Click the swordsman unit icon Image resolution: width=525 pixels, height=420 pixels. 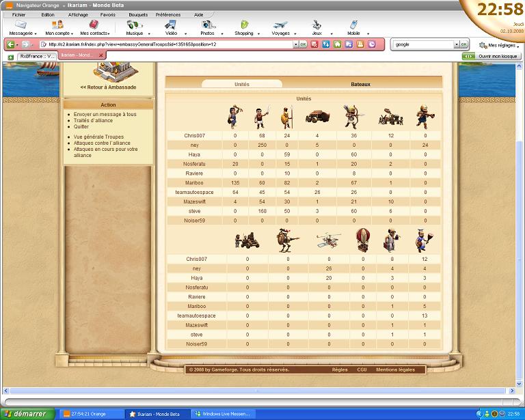click(262, 117)
